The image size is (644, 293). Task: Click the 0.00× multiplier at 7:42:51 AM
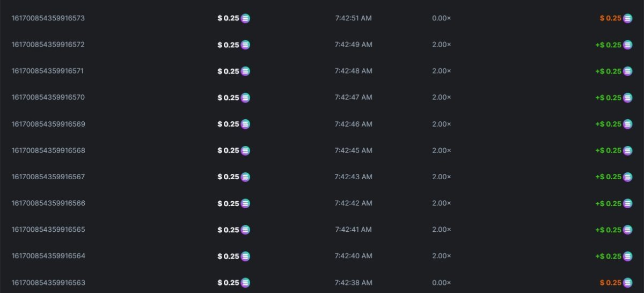pos(441,18)
